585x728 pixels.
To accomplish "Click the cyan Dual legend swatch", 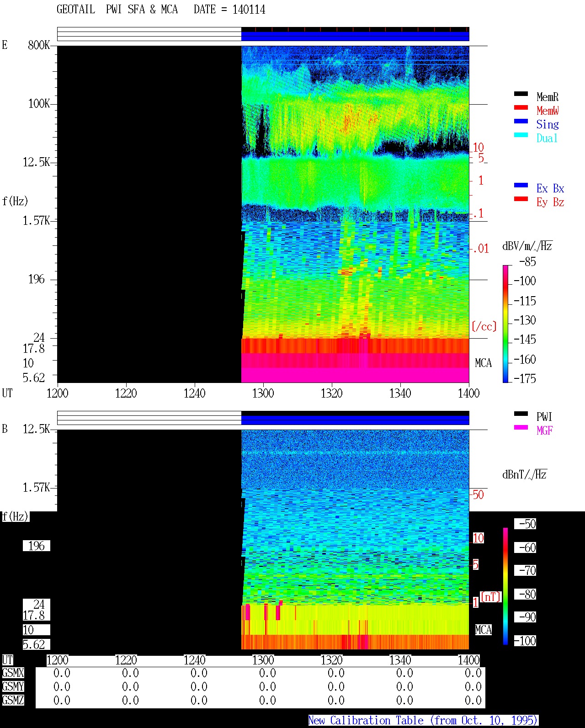I will tap(521, 135).
